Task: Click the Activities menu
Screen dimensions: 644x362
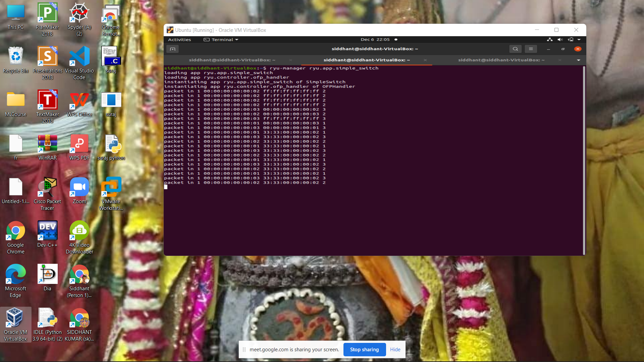Action: (179, 40)
